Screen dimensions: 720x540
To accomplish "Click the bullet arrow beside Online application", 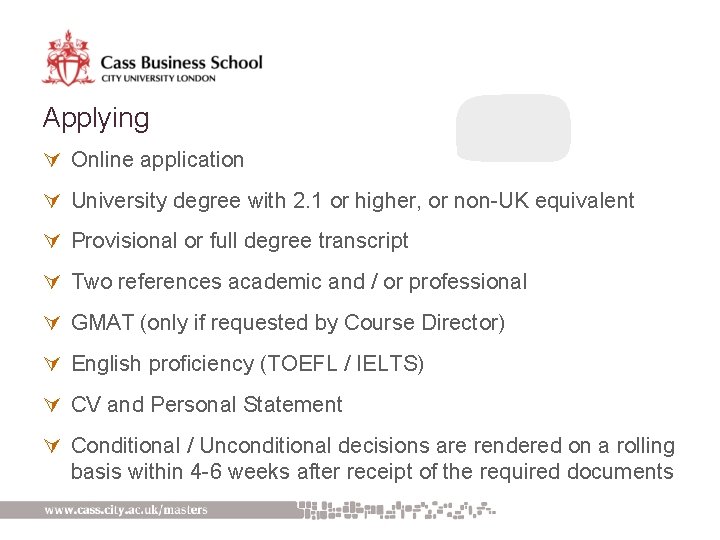I will click(52, 159).
